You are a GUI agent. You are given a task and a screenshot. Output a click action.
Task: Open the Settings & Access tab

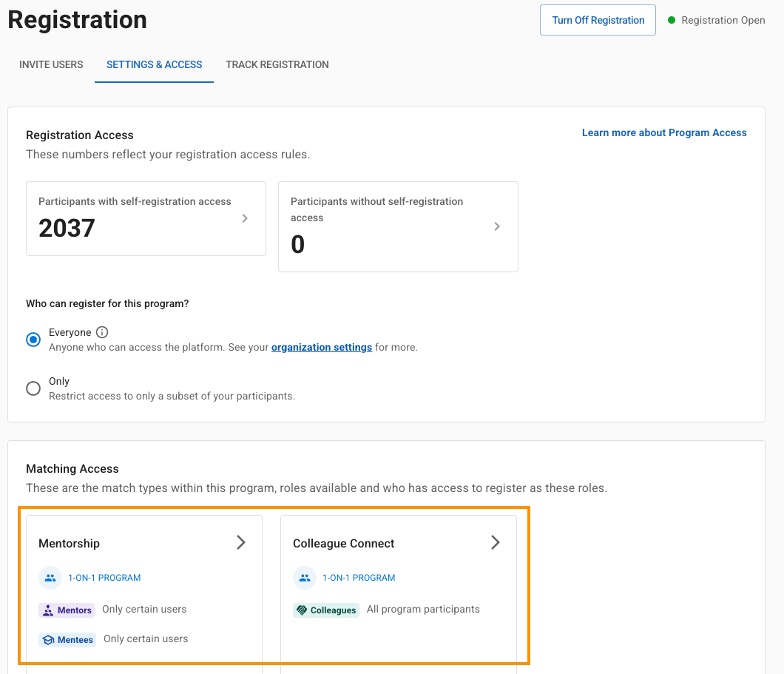click(x=154, y=64)
